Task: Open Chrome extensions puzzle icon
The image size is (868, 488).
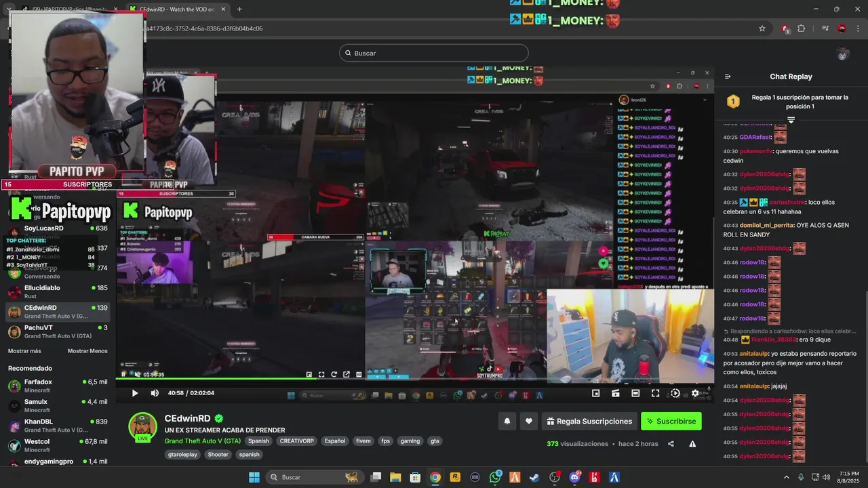Action: [x=802, y=28]
